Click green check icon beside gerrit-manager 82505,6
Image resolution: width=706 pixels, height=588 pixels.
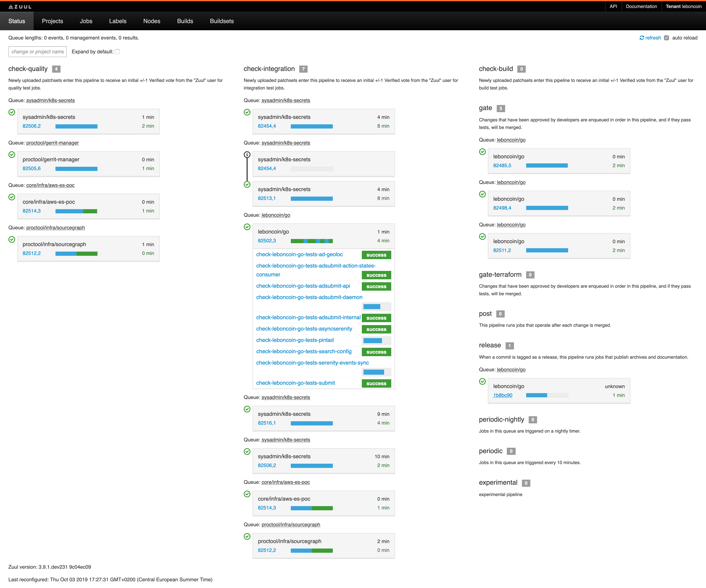pyautogui.click(x=12, y=155)
